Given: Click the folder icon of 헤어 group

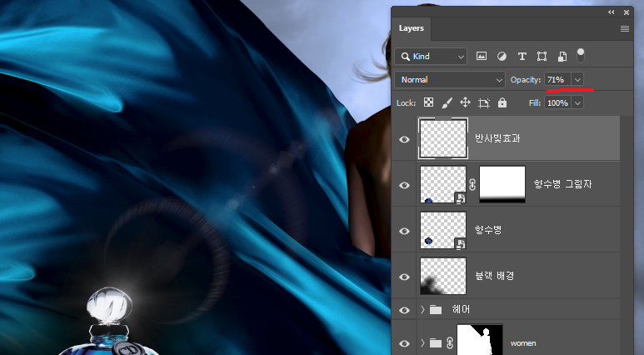Looking at the screenshot, I should tap(436, 309).
